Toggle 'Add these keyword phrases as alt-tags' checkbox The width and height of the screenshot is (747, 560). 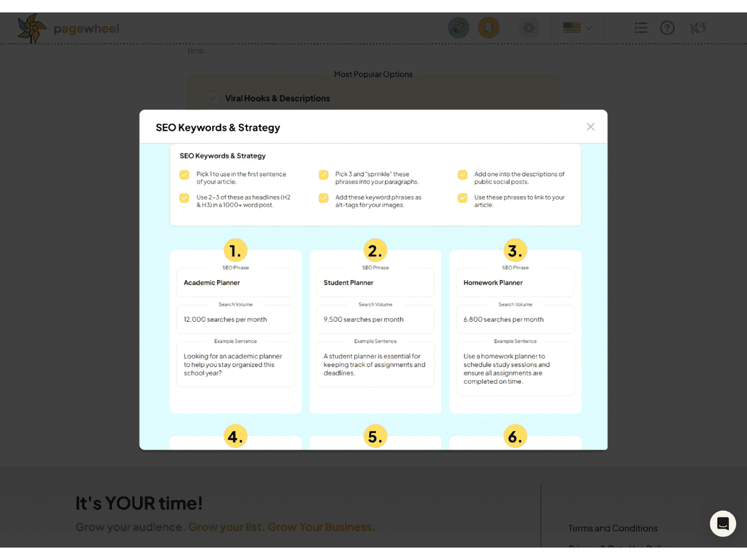click(x=323, y=198)
